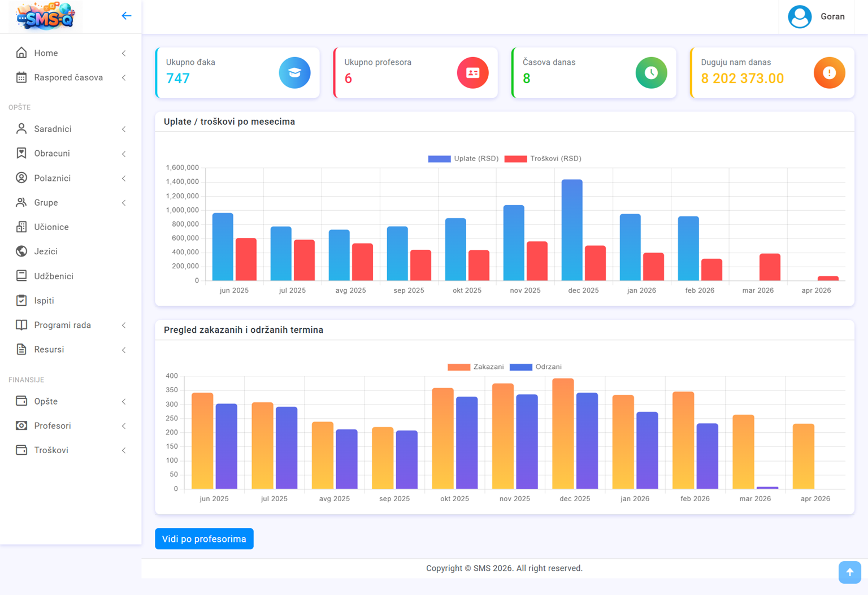Click the Home house icon
The height and width of the screenshot is (595, 868).
click(x=21, y=53)
